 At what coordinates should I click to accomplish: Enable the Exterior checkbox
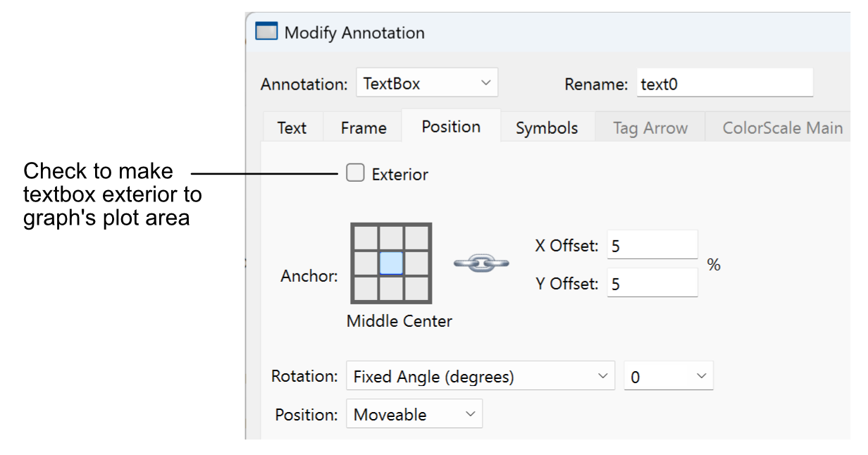point(355,173)
